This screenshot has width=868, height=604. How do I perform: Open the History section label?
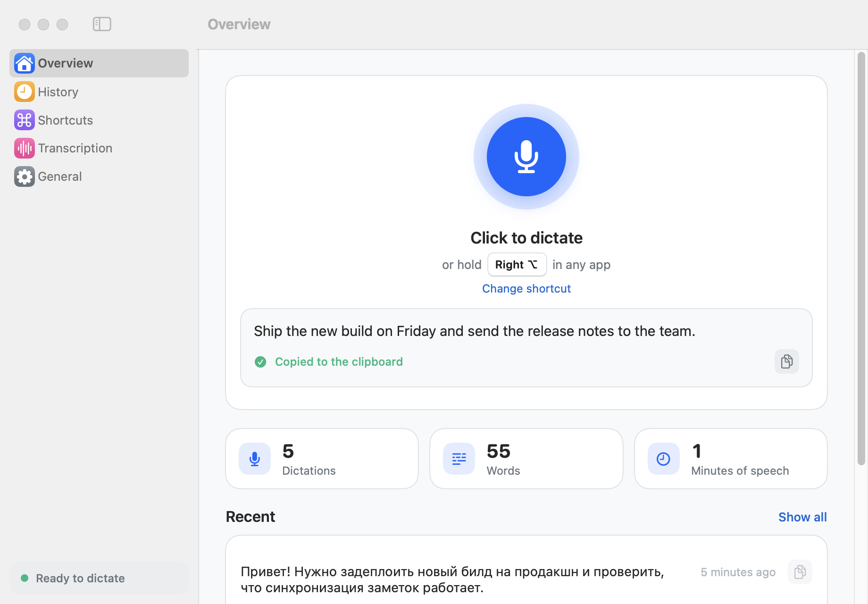[x=58, y=92]
